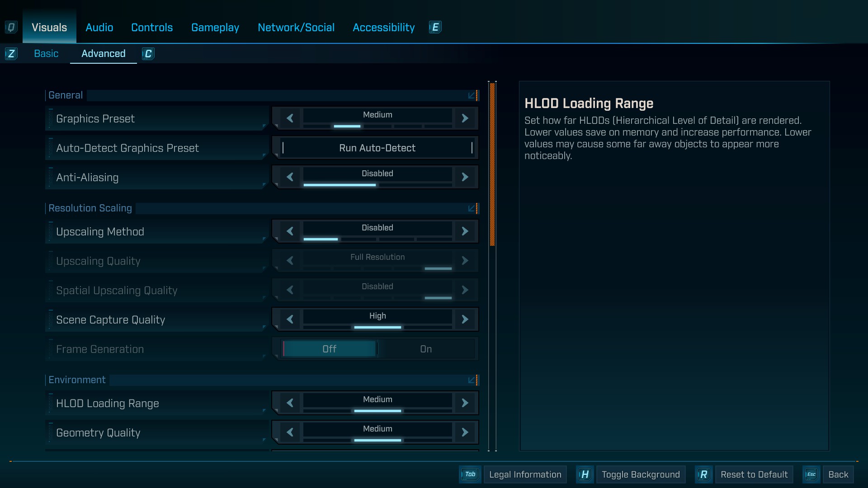Click left arrow for Geometry Quality
Screen dimensions: 868x488
click(x=290, y=432)
